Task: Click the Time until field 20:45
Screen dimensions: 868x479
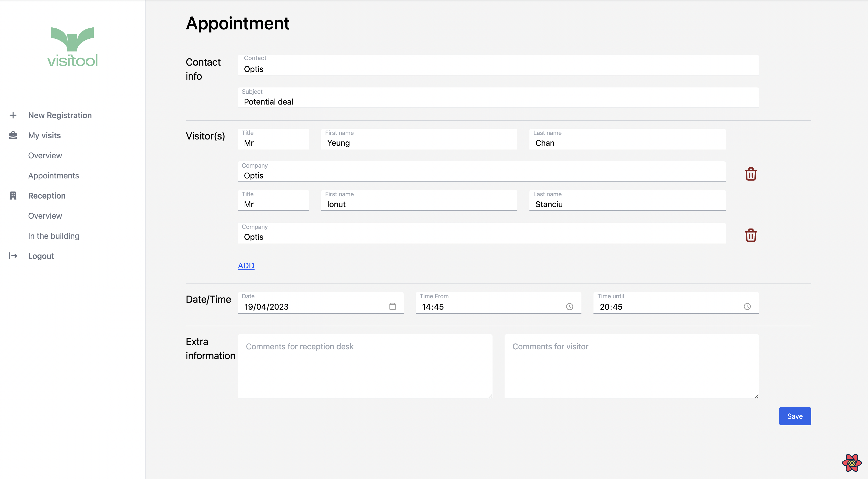Action: [676, 303]
